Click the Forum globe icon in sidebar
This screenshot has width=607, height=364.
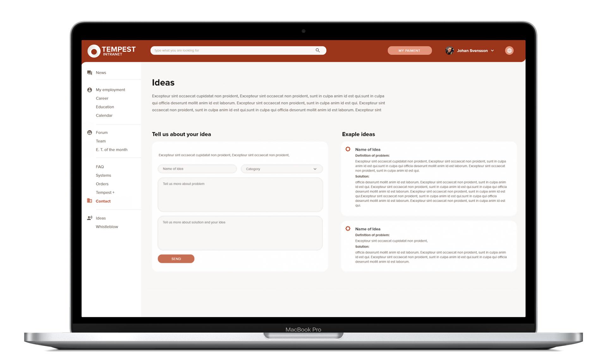(89, 132)
